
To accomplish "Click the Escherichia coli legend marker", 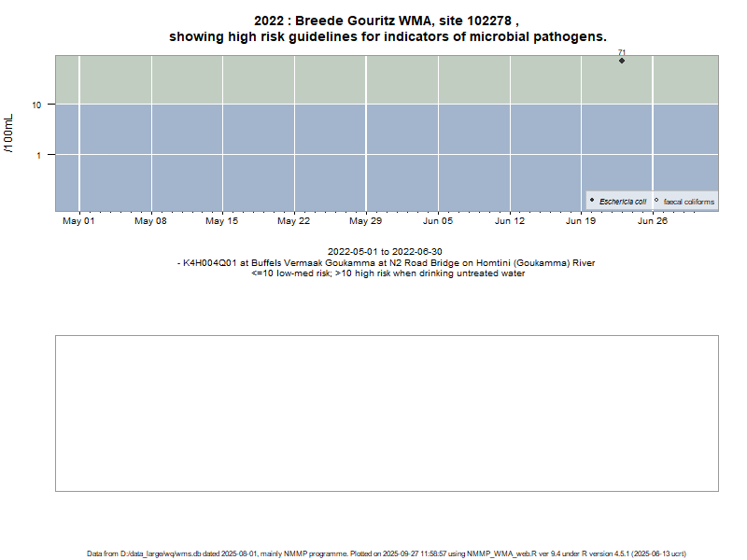I will click(x=592, y=201).
